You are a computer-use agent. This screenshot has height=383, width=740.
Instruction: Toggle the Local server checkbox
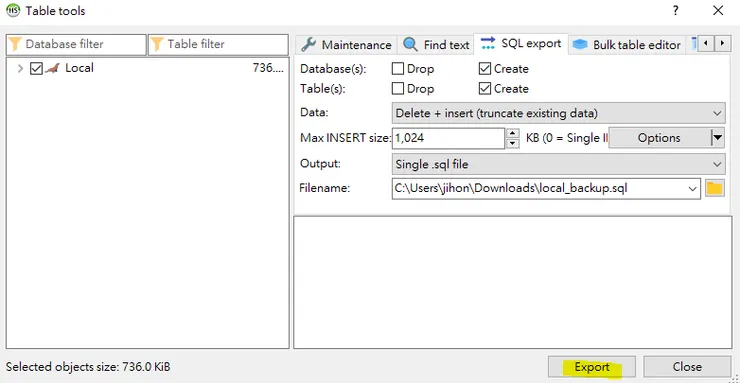coord(36,68)
